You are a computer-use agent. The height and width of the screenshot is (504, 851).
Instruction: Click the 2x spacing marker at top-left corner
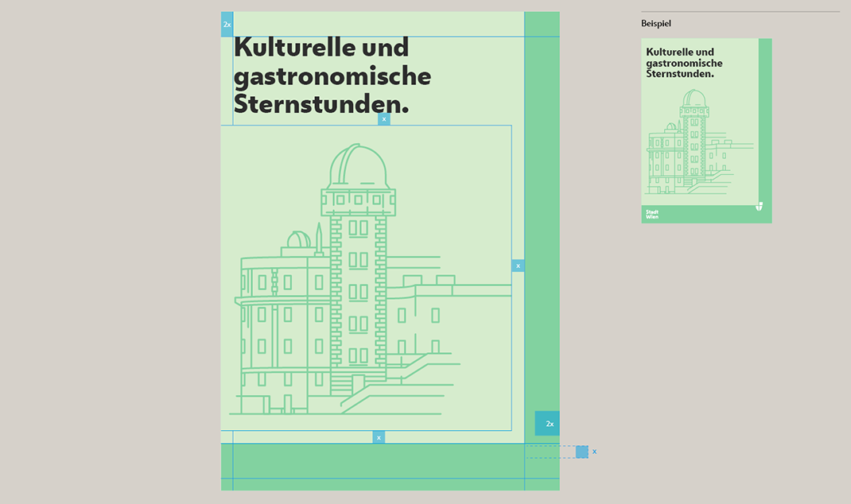pyautogui.click(x=227, y=25)
